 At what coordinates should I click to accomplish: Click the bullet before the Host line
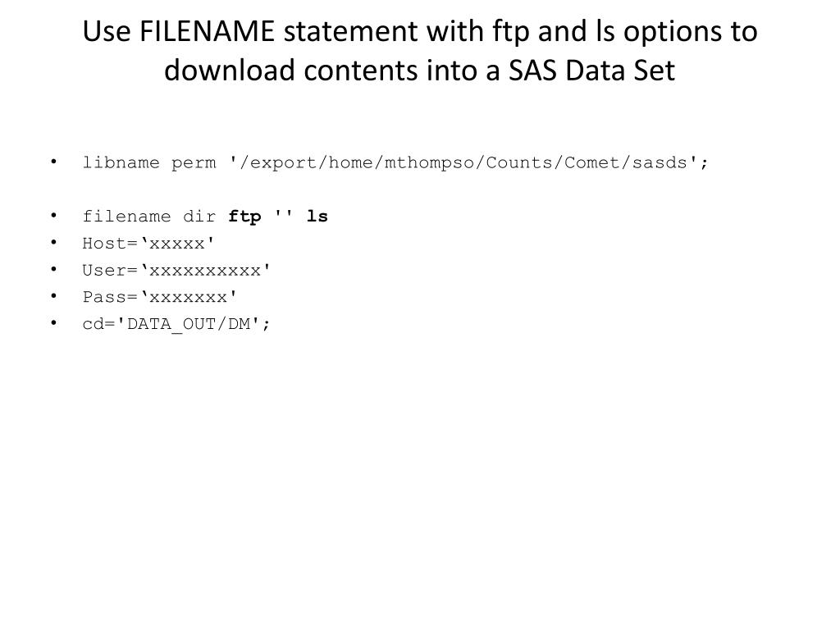pyautogui.click(x=53, y=242)
